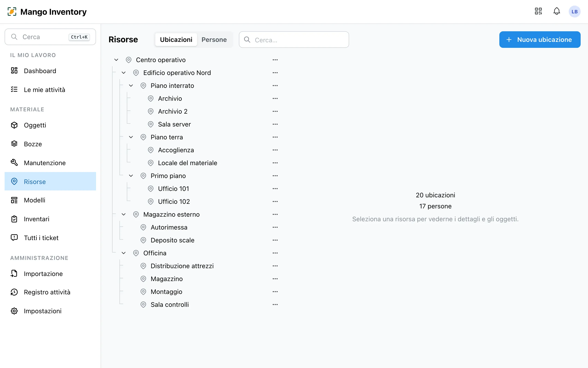Collapse the Primo piano node
The height and width of the screenshot is (368, 588).
(x=131, y=176)
